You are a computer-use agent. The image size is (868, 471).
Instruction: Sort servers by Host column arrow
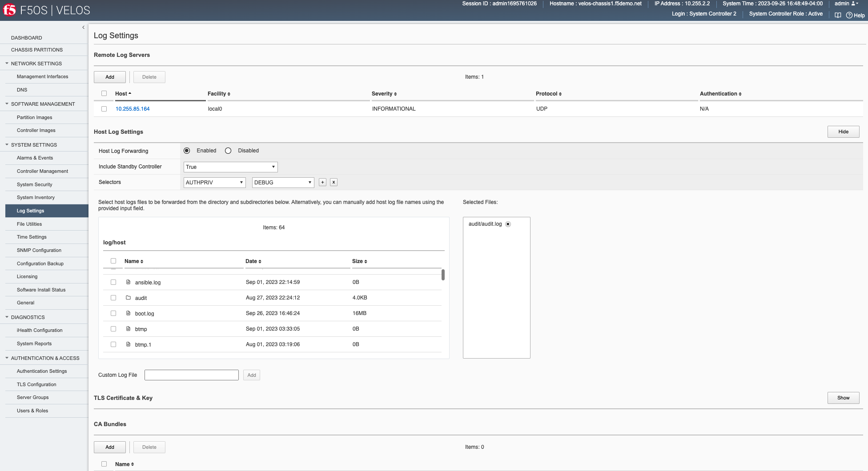tap(129, 93)
